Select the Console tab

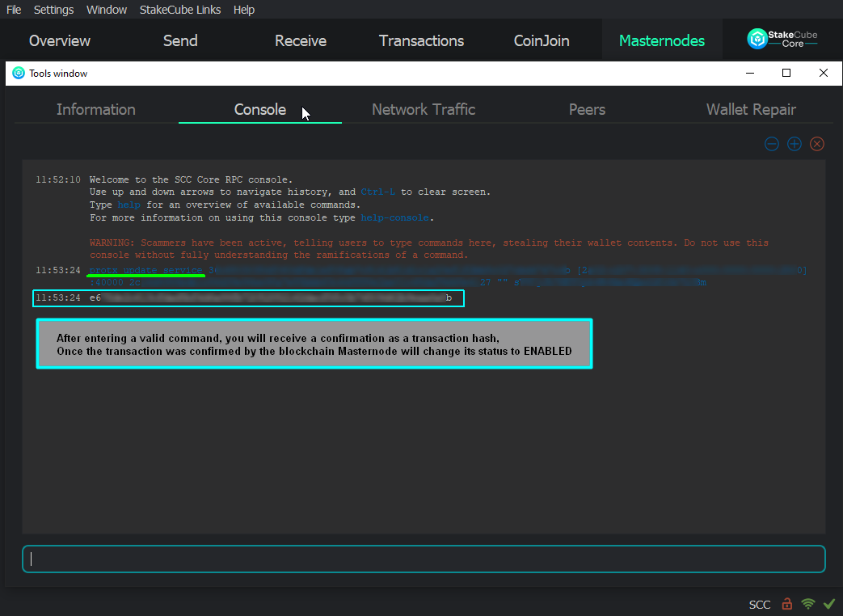coord(260,110)
